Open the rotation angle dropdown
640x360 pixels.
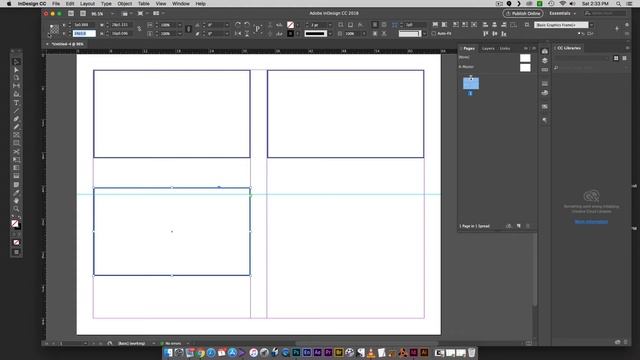[x=227, y=25]
